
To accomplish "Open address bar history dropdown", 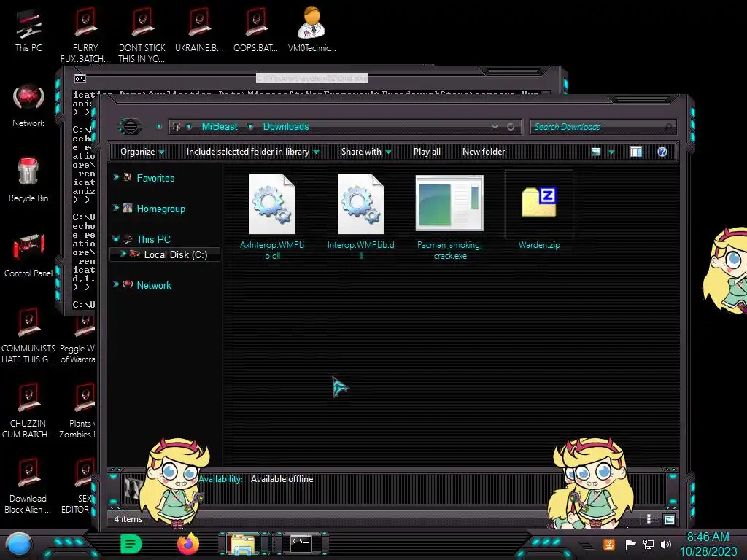I will pyautogui.click(x=495, y=127).
